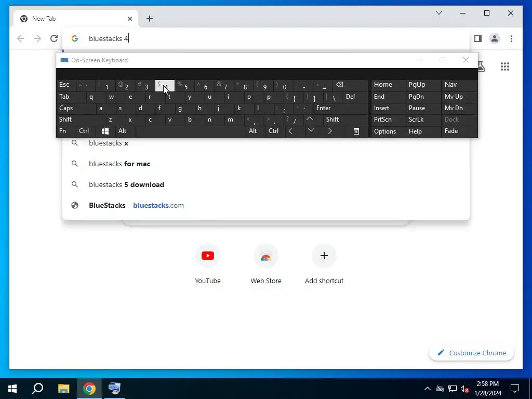Click Customize Chrome button
The height and width of the screenshot is (399, 532).
[x=472, y=353]
